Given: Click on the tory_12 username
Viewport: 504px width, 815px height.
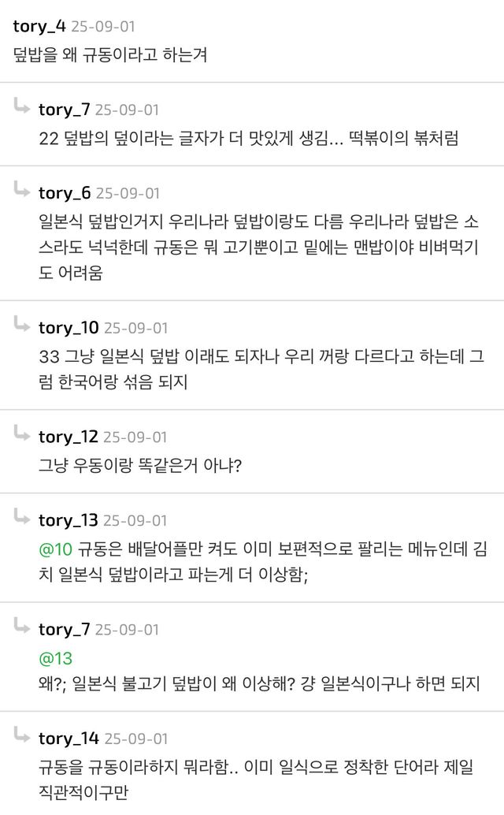Looking at the screenshot, I should (69, 437).
